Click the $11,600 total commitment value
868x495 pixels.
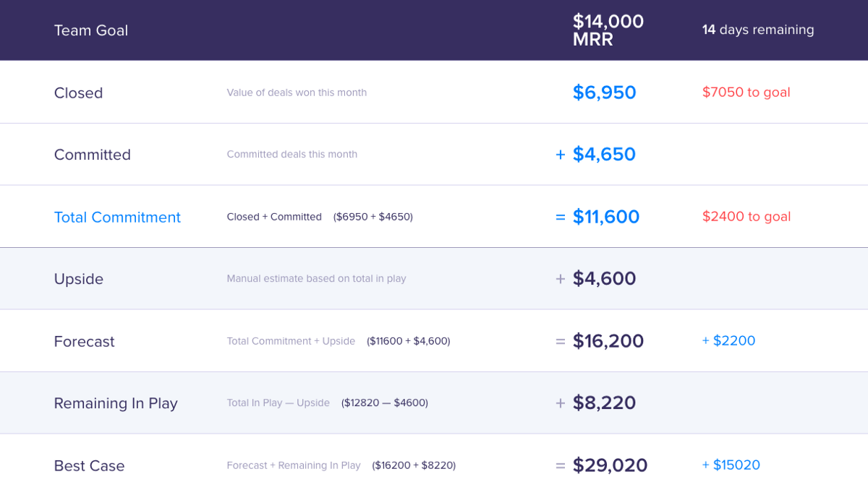(606, 217)
